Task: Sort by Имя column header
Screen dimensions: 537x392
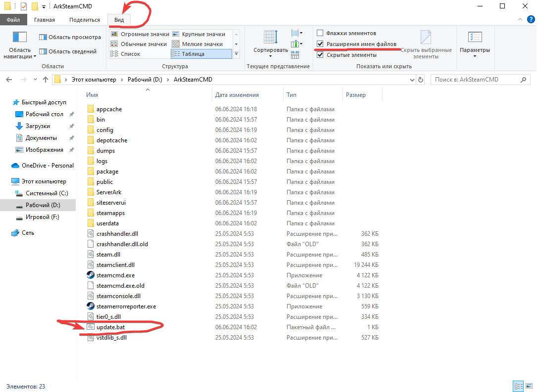Action: click(x=92, y=95)
